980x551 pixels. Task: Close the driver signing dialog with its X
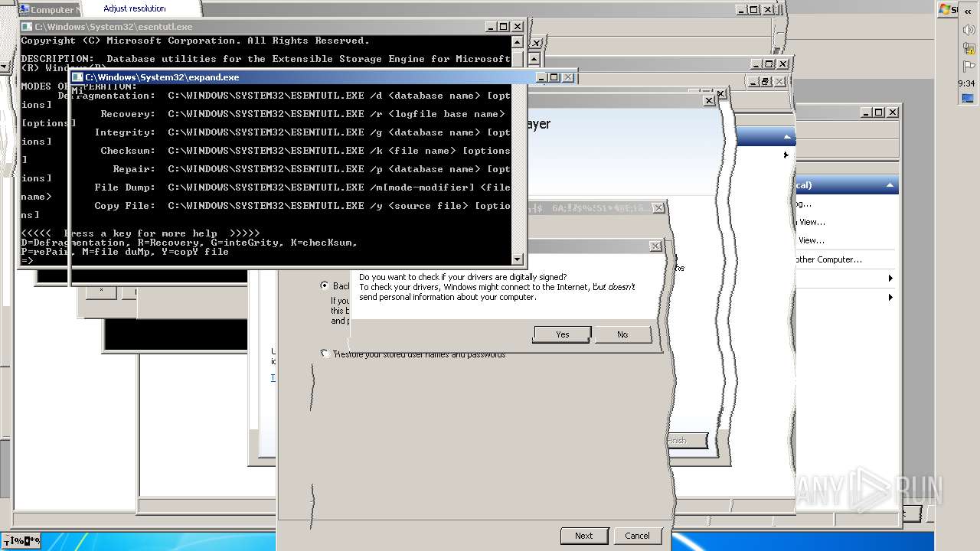pos(655,246)
